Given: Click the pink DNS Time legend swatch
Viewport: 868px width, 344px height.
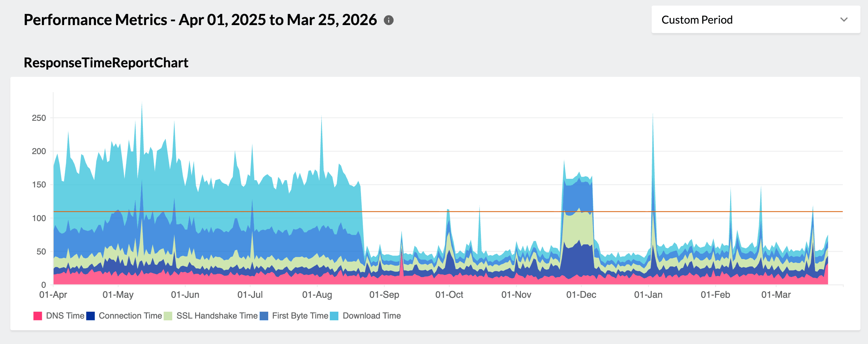Looking at the screenshot, I should [x=38, y=316].
